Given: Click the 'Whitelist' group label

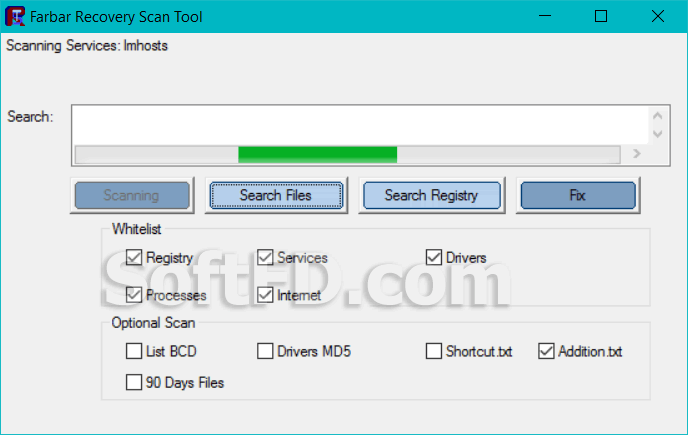Looking at the screenshot, I should coord(136,229).
